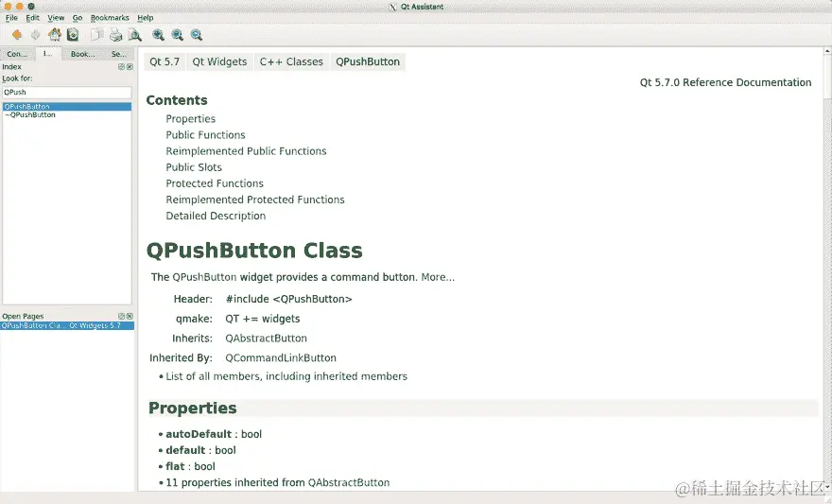Open the View menu
The height and width of the screenshot is (504, 832).
[x=56, y=18]
